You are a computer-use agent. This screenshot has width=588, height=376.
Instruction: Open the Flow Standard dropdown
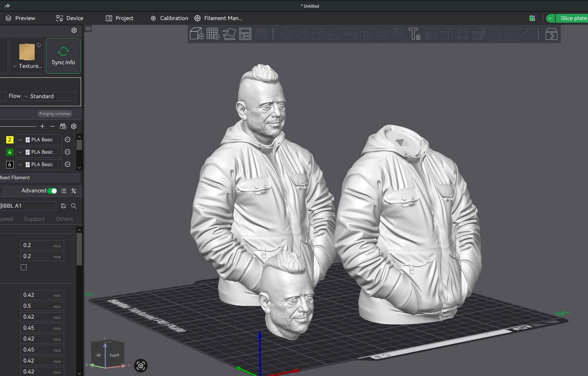(x=49, y=96)
